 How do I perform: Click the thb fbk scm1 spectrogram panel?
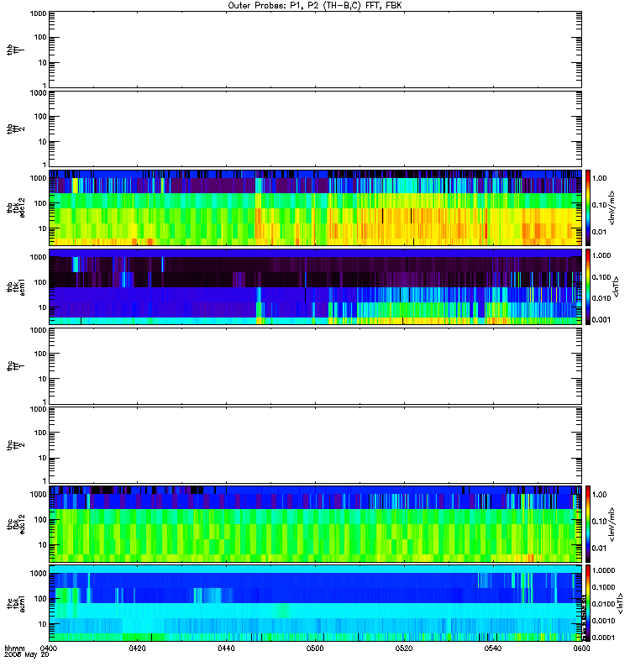tap(315, 286)
